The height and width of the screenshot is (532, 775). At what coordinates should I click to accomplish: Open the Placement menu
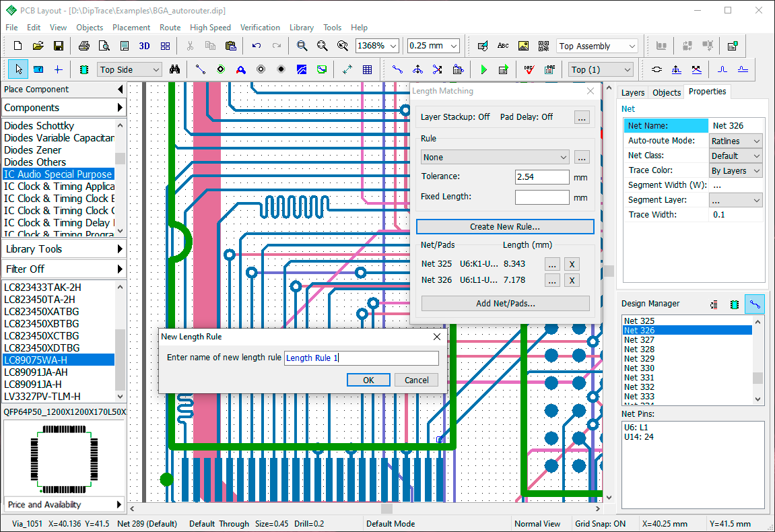[x=131, y=28]
